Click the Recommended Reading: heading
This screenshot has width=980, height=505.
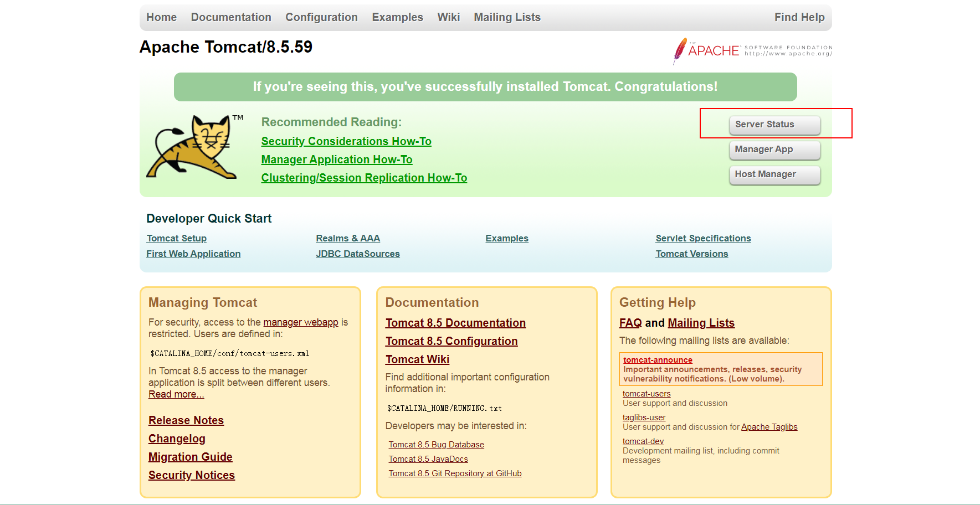coord(331,122)
